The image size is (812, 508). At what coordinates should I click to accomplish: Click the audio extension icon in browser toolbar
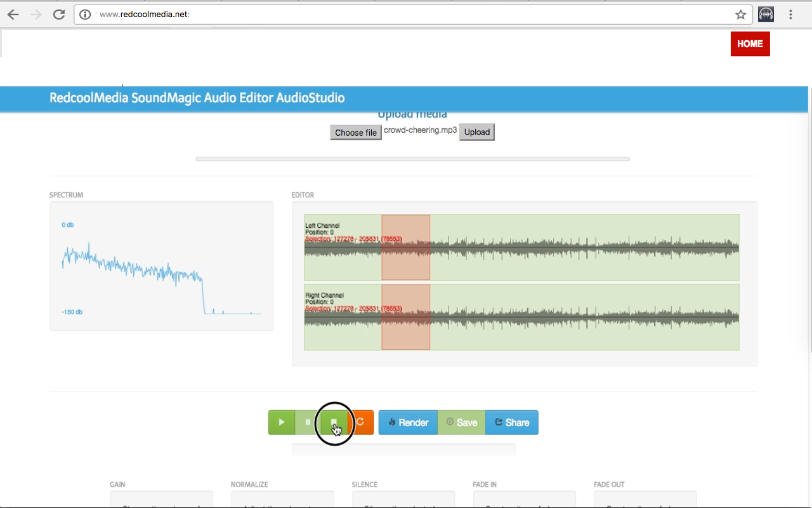coord(766,14)
